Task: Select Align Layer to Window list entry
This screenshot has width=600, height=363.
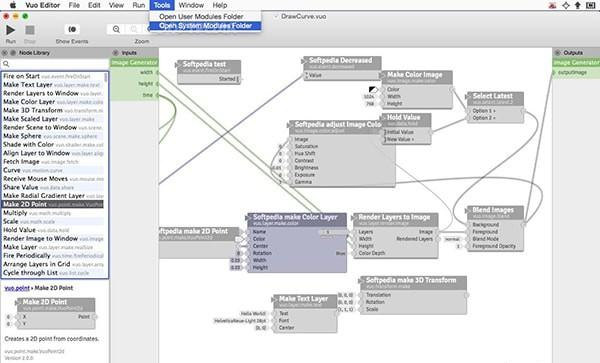Action: tap(53, 153)
